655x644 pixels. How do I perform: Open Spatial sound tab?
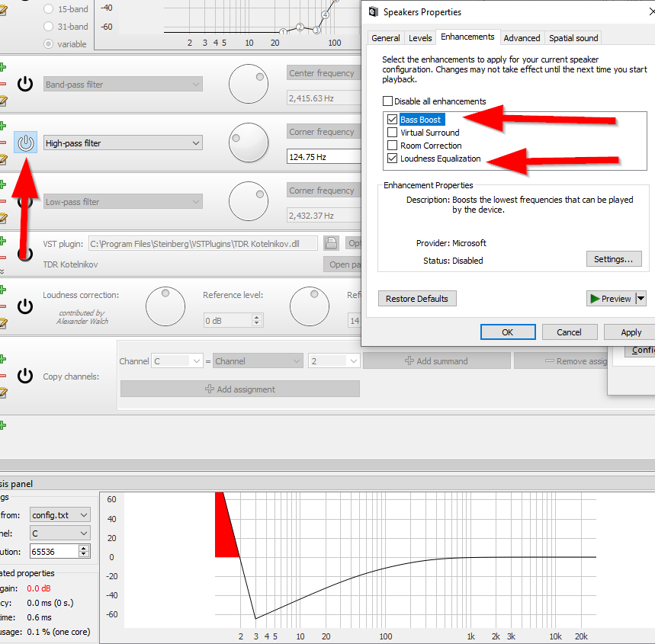tap(573, 38)
